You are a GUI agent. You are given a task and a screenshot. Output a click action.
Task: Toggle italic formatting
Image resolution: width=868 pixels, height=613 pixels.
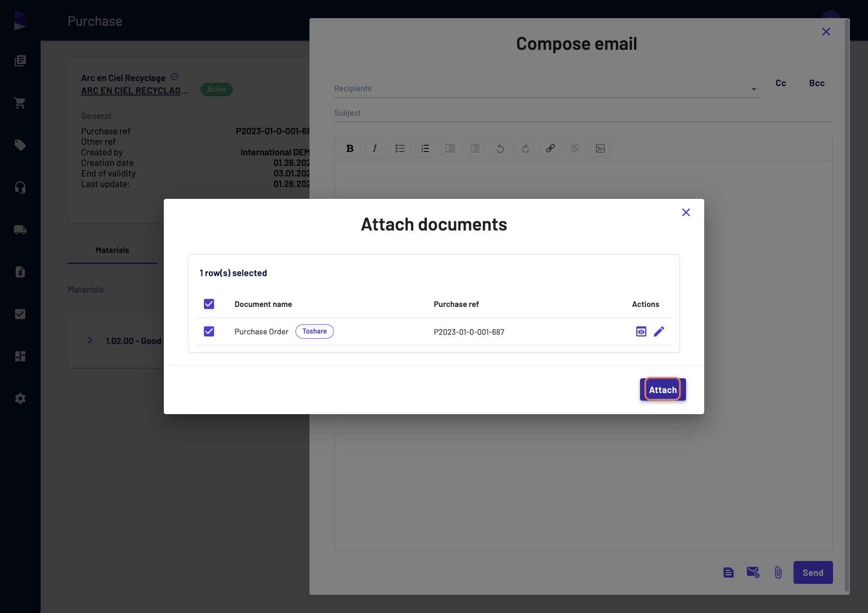[x=374, y=149]
